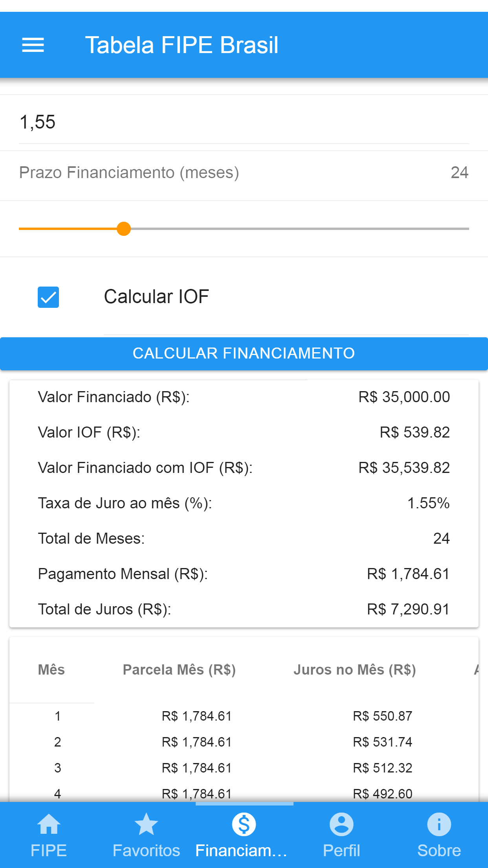Tap the Sobre info icon
The height and width of the screenshot is (868, 488).
tap(439, 824)
